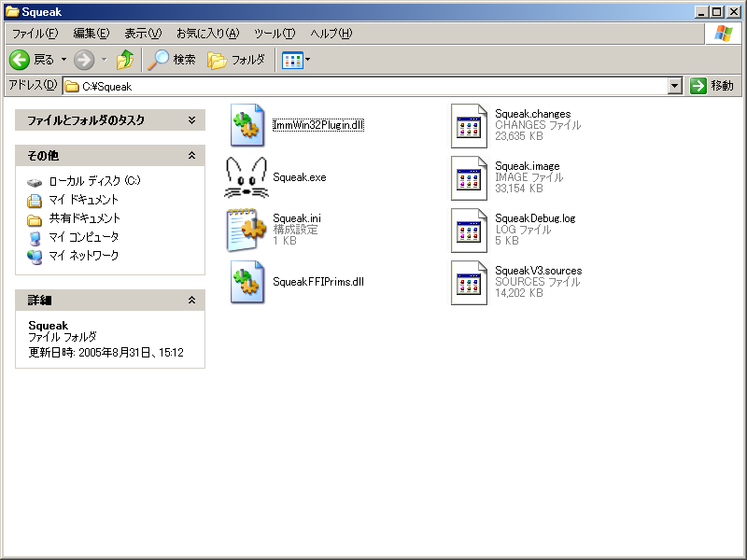Select the SqueakV3.sources file icon
This screenshot has height=560, width=747.
tap(470, 282)
